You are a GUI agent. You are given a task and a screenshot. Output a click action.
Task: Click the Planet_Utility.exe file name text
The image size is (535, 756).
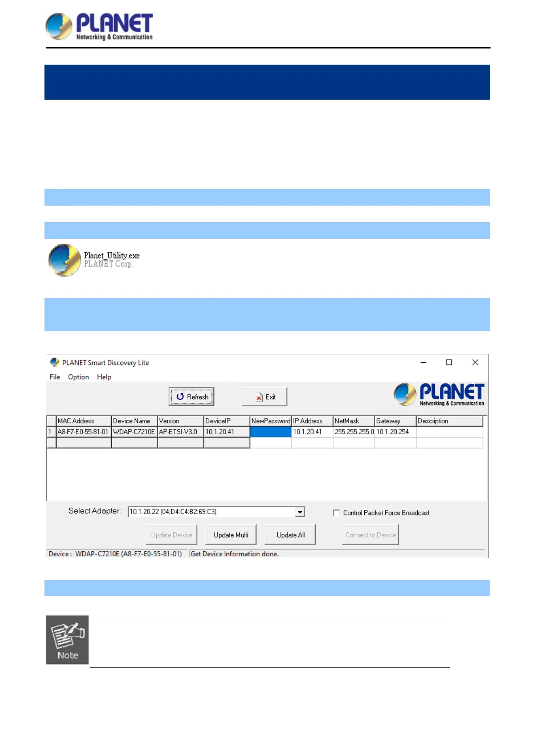tap(112, 255)
